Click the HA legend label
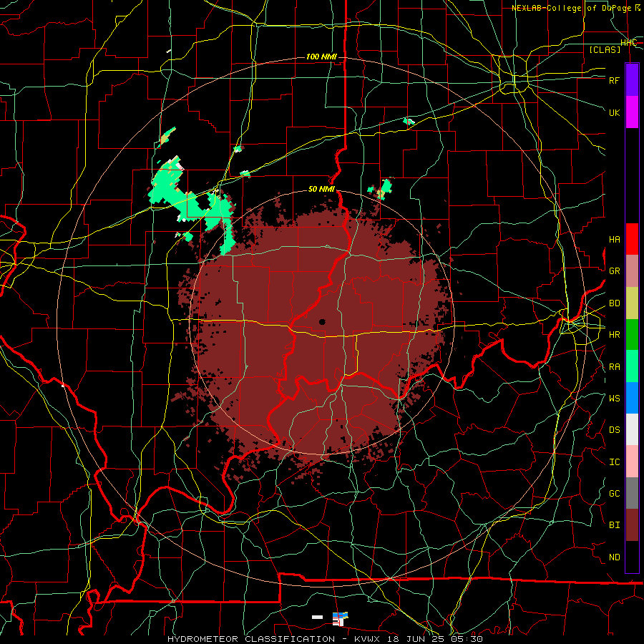 pyautogui.click(x=615, y=240)
